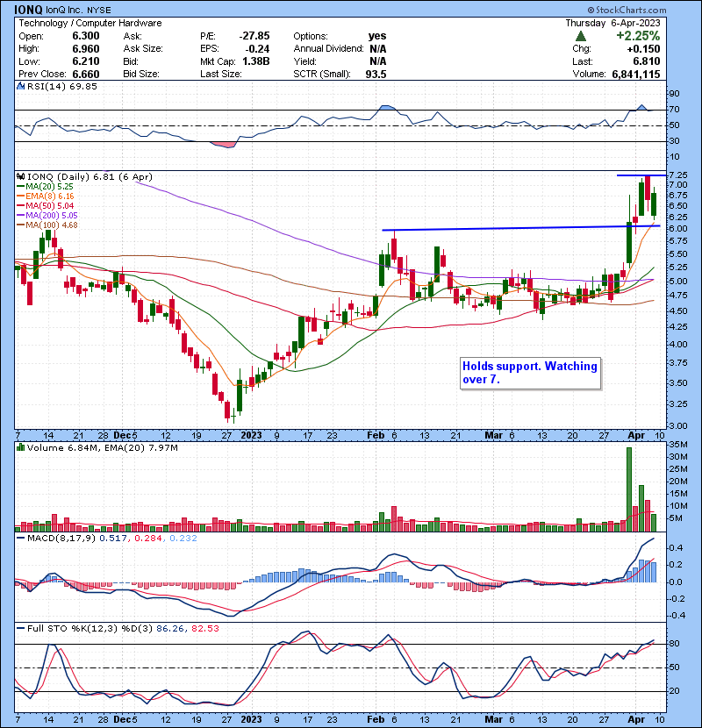
Task: Click the Yield label
Action: [304, 61]
